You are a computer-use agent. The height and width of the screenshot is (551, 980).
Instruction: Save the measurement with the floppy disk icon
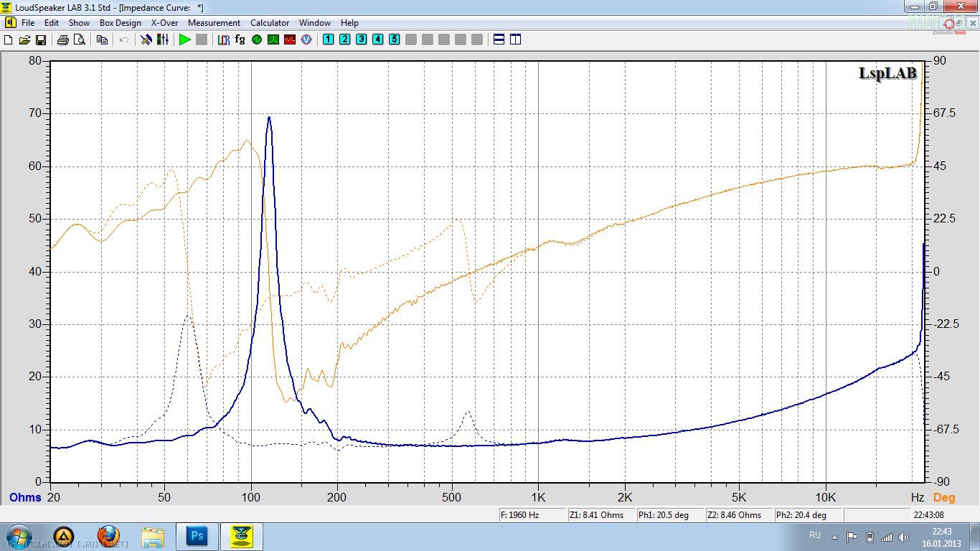41,39
